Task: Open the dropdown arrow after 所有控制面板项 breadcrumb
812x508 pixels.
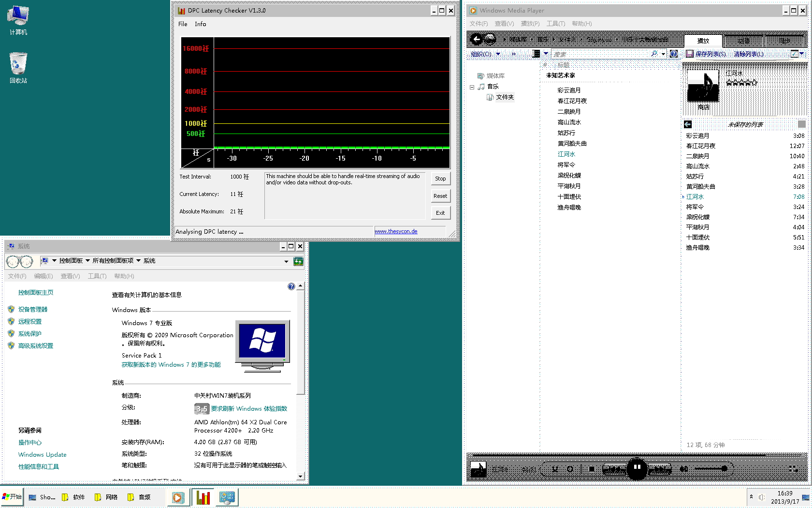Action: click(138, 261)
